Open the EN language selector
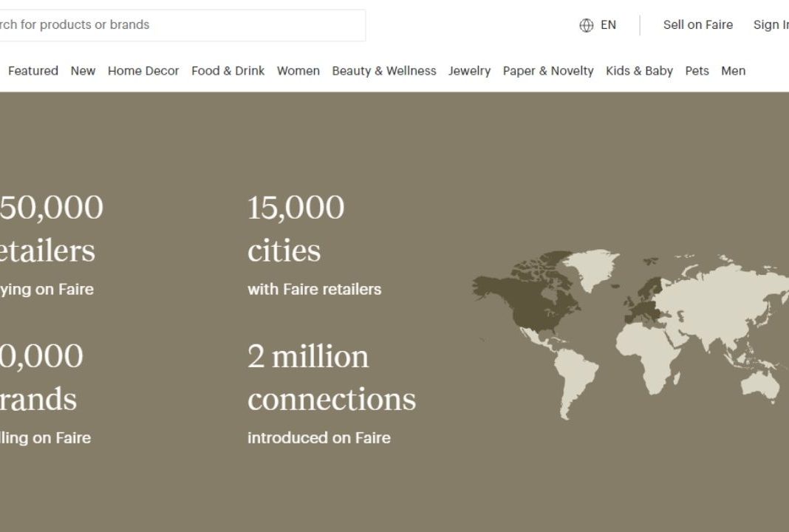 (608, 25)
